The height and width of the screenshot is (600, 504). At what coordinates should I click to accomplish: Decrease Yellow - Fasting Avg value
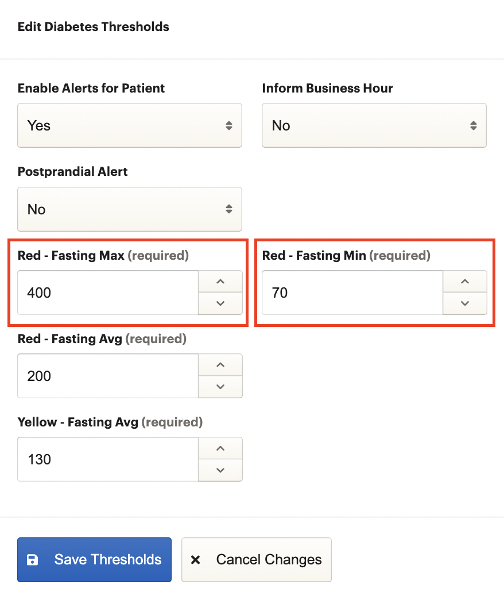[220, 470]
